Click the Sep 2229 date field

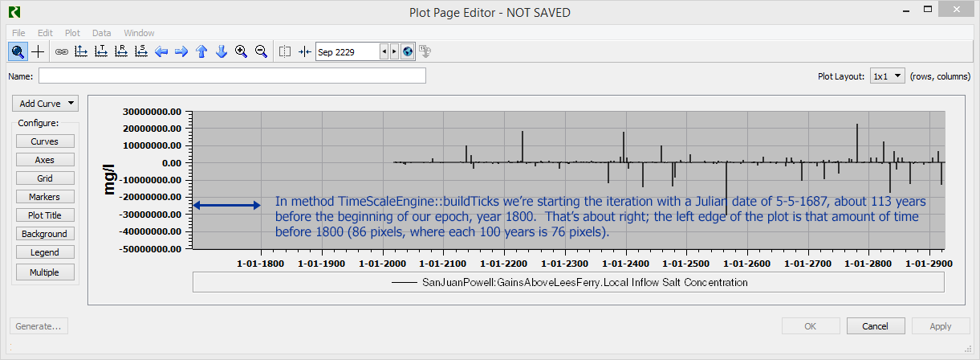(x=348, y=51)
